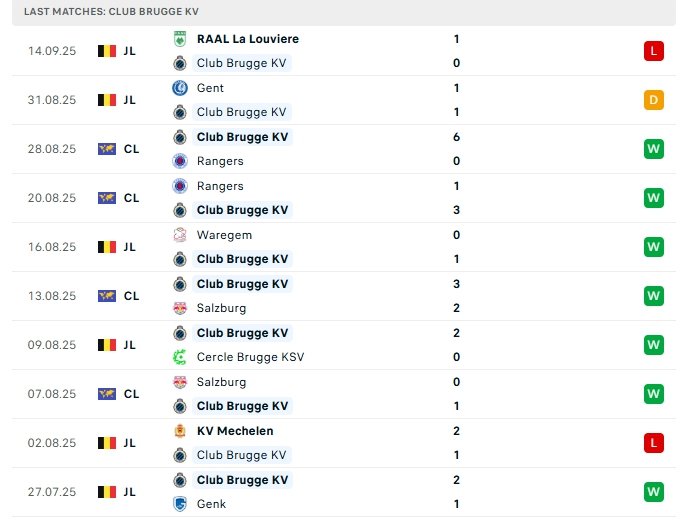Screen dimensions: 686x520
Task: Click the green W badge for 28.08.25
Action: coord(654,149)
